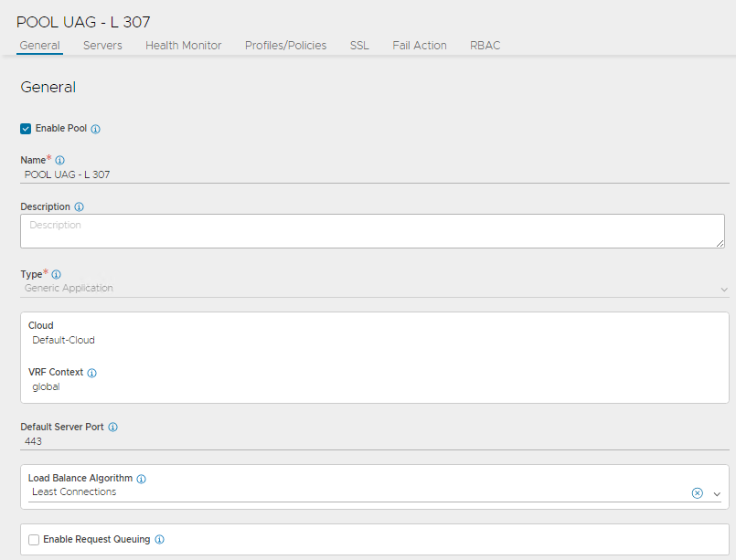Open the Servers tab
This screenshot has width=736, height=560.
[102, 46]
